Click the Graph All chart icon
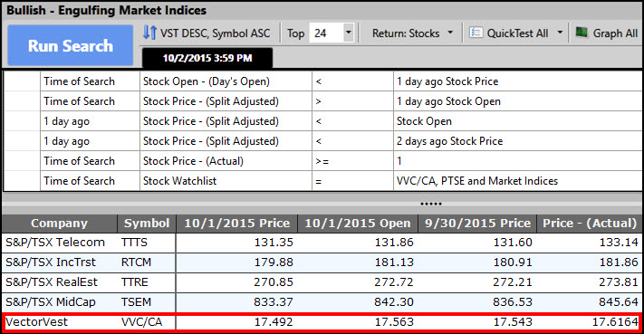Image resolution: width=644 pixels, height=334 pixels. click(582, 32)
